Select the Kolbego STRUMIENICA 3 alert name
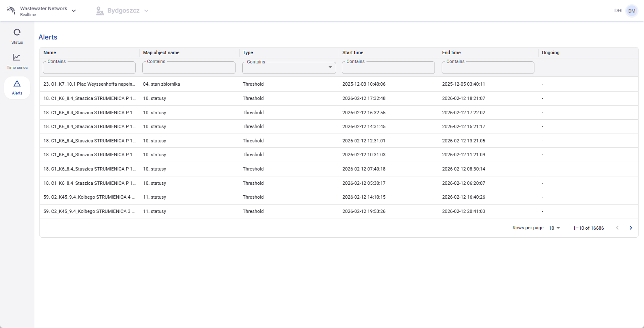644x328 pixels. click(89, 211)
